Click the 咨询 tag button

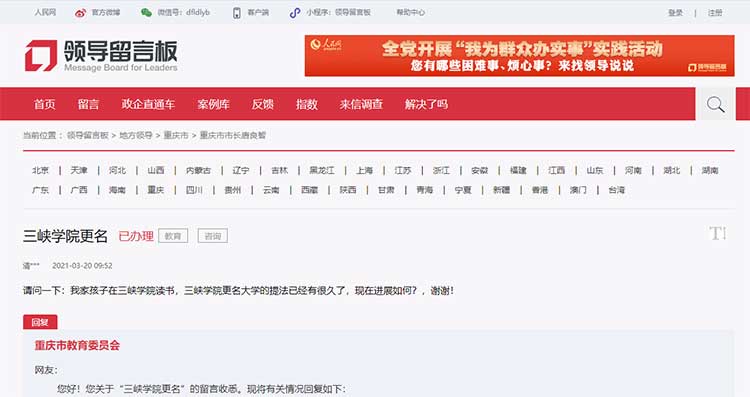click(213, 236)
